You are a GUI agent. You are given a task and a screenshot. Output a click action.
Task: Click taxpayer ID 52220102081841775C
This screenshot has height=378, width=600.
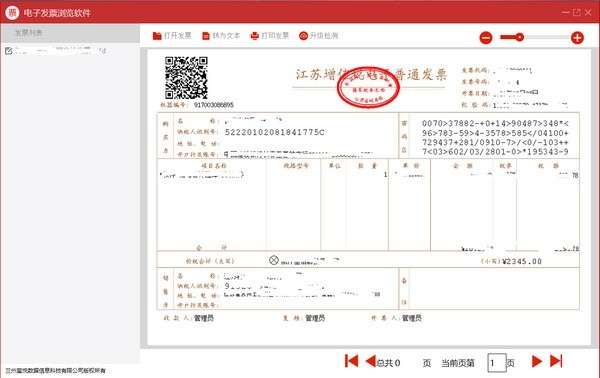click(274, 132)
